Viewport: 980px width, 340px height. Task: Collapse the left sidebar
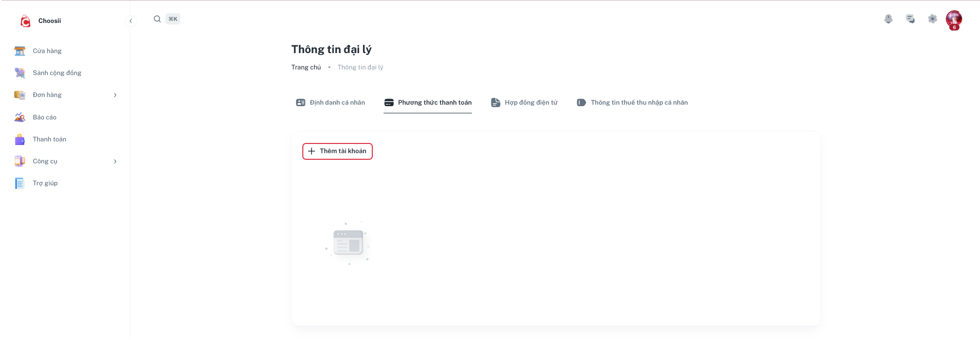coord(131,21)
